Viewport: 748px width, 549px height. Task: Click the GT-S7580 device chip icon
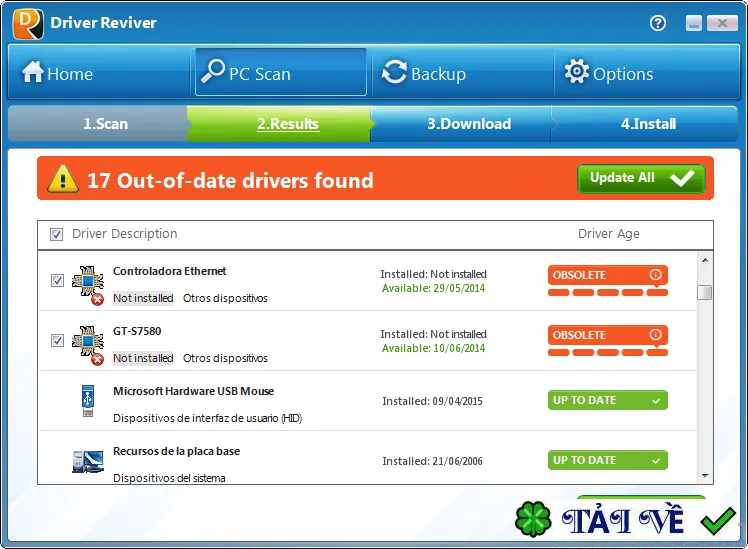[88, 345]
